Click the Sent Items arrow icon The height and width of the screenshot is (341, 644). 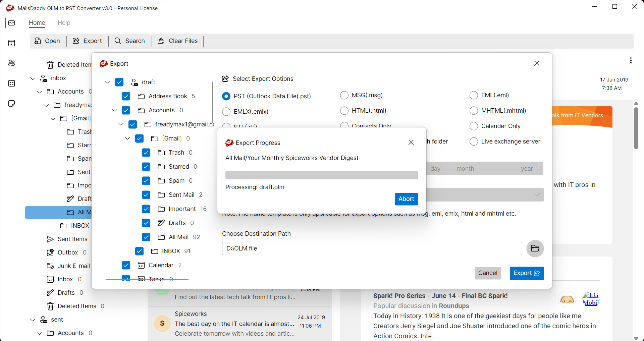[x=50, y=239]
